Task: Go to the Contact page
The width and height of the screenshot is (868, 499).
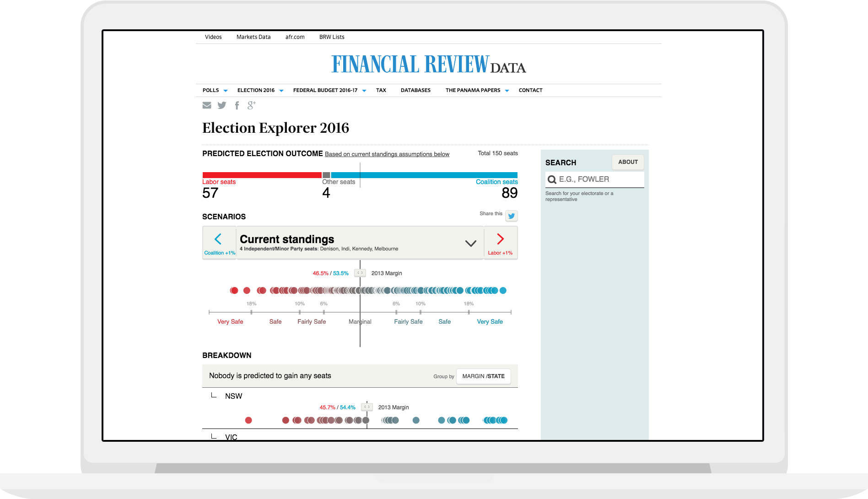Action: point(530,91)
